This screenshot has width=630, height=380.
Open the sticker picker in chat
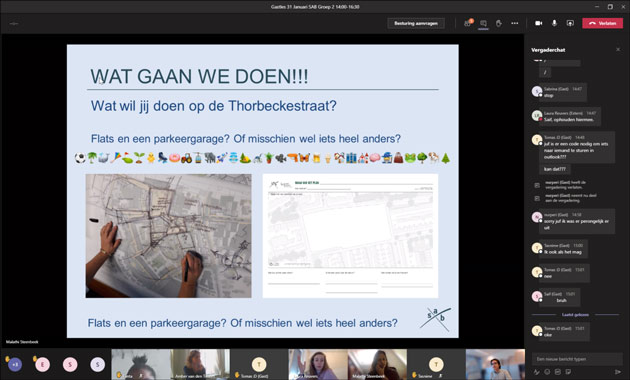(x=568, y=372)
